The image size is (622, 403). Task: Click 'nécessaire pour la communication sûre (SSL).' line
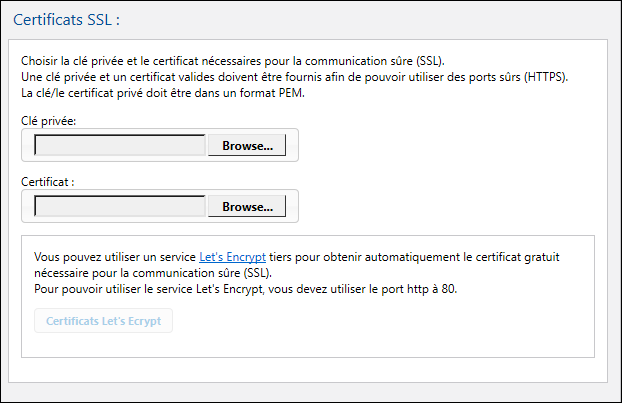point(150,272)
